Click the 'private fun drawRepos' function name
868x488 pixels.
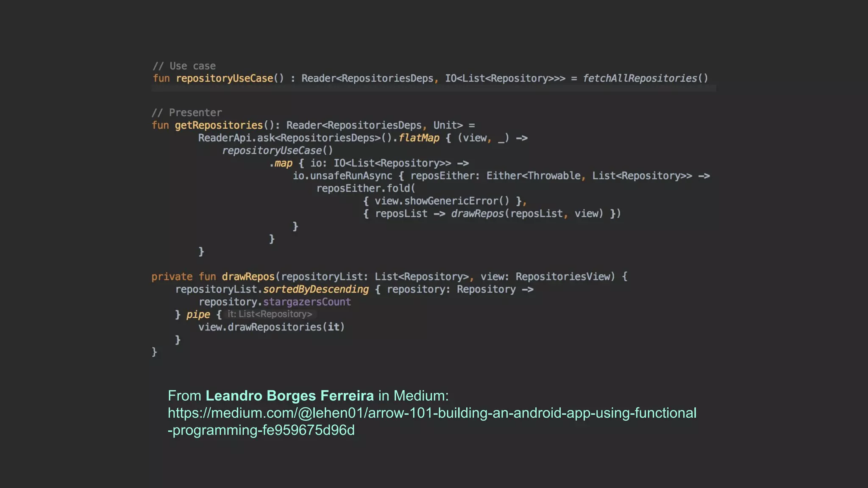[x=248, y=277]
